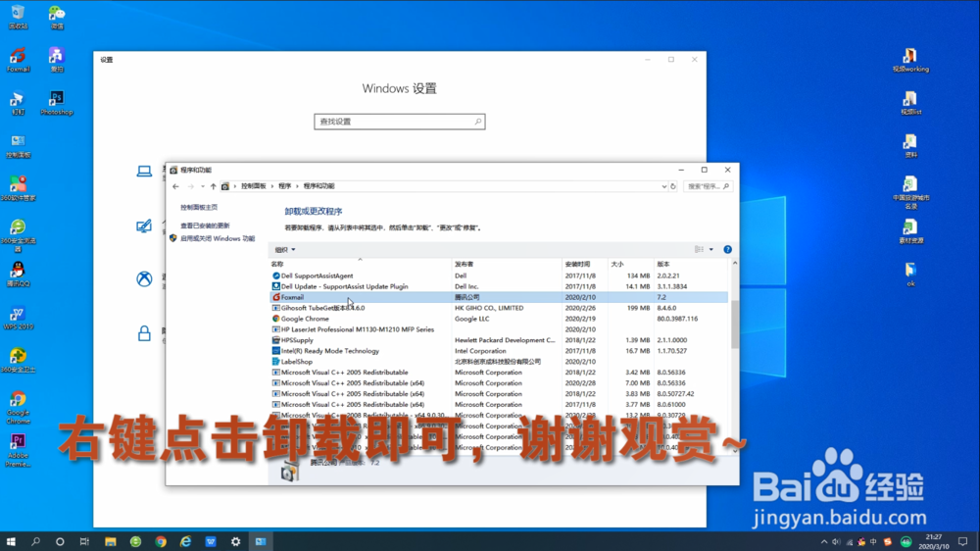
Task: Click the lock privacy icon in Settings
Action: [x=144, y=332]
